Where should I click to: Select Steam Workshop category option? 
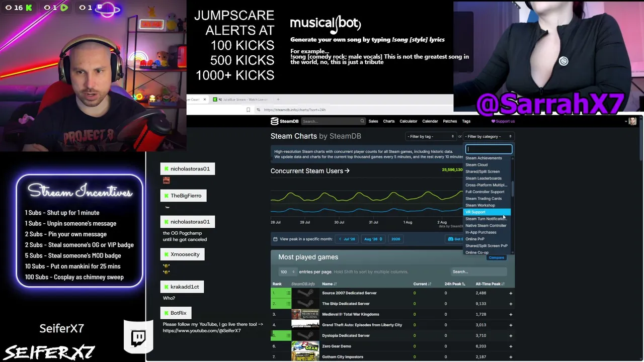(487, 205)
